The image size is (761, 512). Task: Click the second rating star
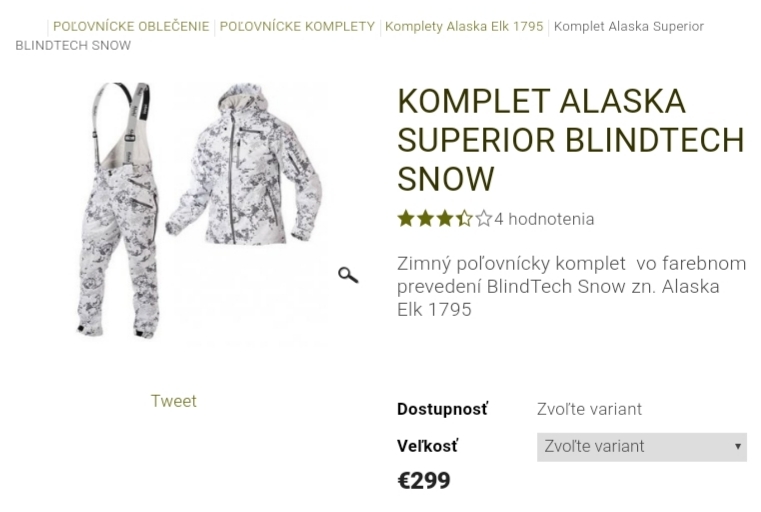point(425,219)
